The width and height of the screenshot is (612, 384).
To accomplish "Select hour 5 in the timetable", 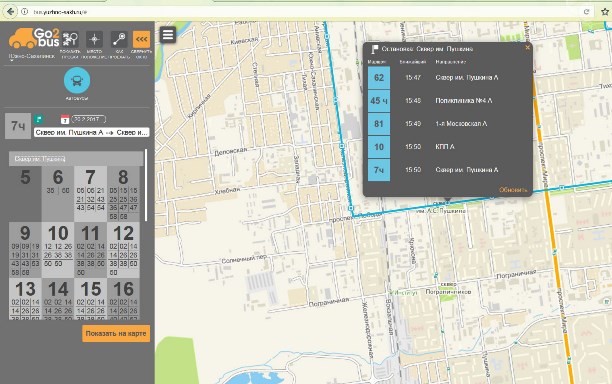I will [x=25, y=194].
